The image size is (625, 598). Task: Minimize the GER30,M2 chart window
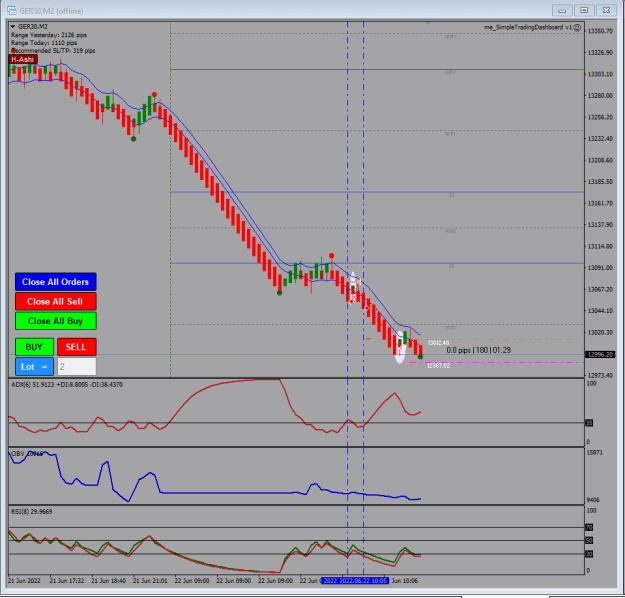pyautogui.click(x=562, y=10)
